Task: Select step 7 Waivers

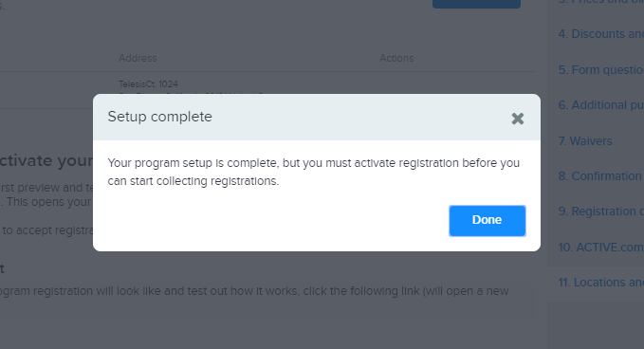Action: pyautogui.click(x=585, y=140)
